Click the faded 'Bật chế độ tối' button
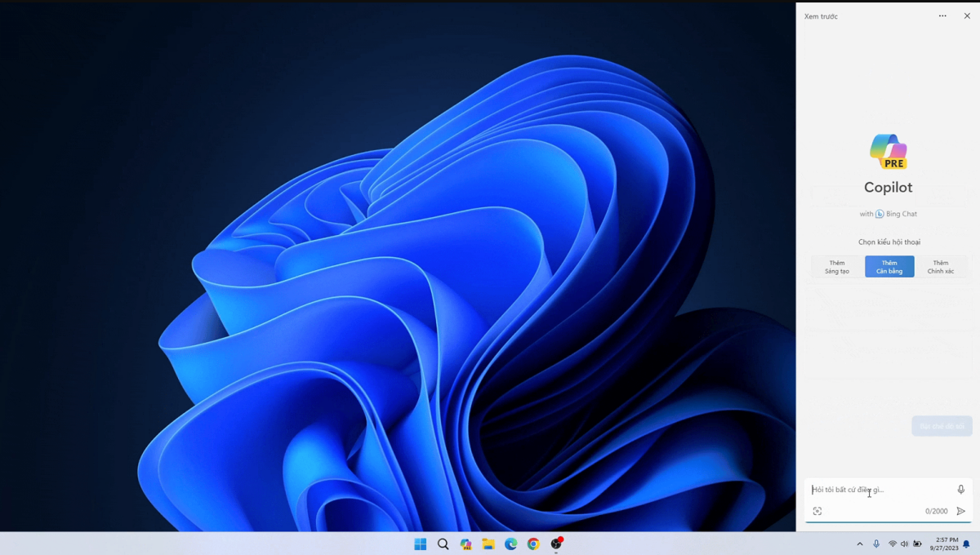Screen dimensions: 980x555 (942, 426)
